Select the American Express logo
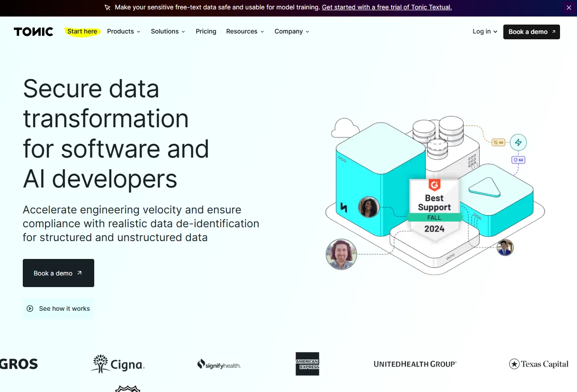This screenshot has width=577, height=392. (x=307, y=363)
